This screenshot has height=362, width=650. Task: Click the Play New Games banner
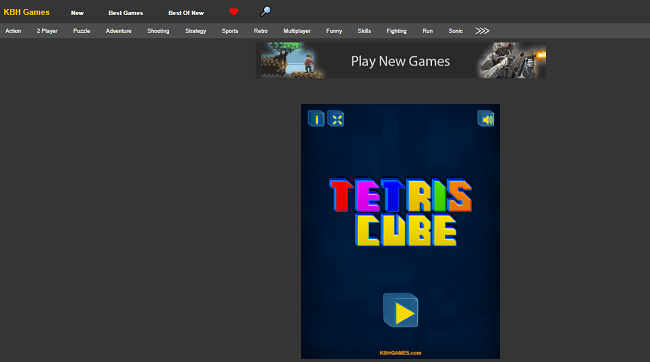pos(401,60)
